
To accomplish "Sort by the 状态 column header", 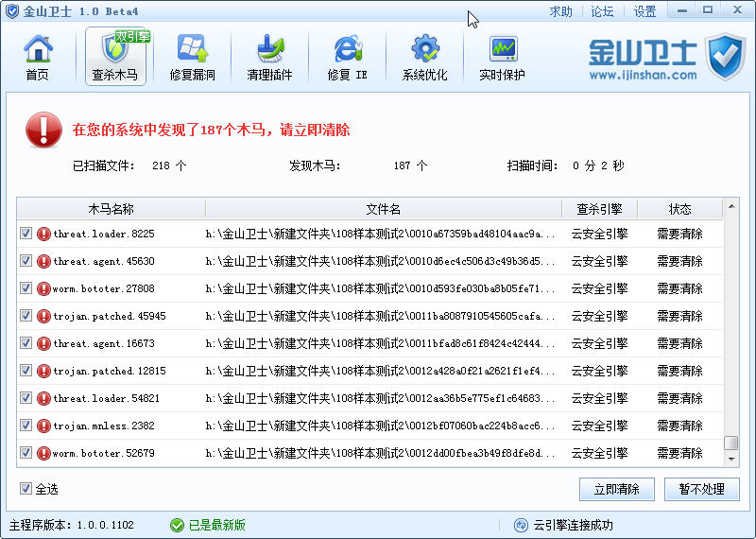I will (x=680, y=209).
